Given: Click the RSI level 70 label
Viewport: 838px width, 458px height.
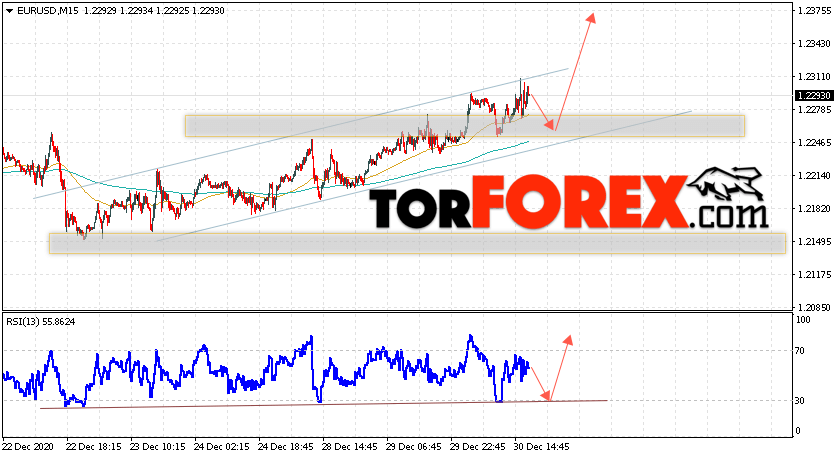Looking at the screenshot, I should point(800,351).
